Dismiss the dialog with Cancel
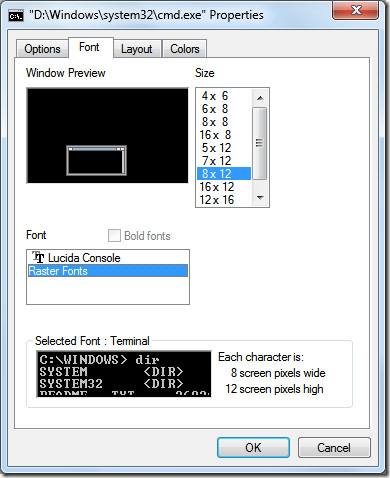Viewport: 390px width, 478px height. coord(334,448)
